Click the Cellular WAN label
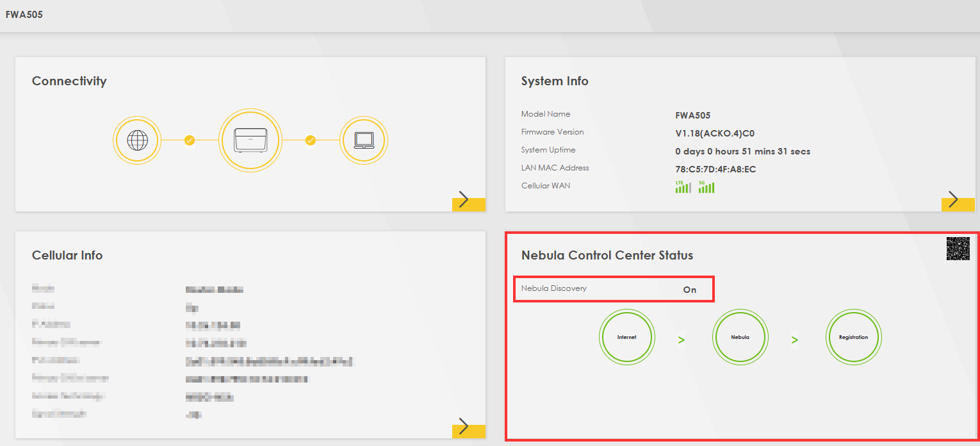 pos(546,186)
